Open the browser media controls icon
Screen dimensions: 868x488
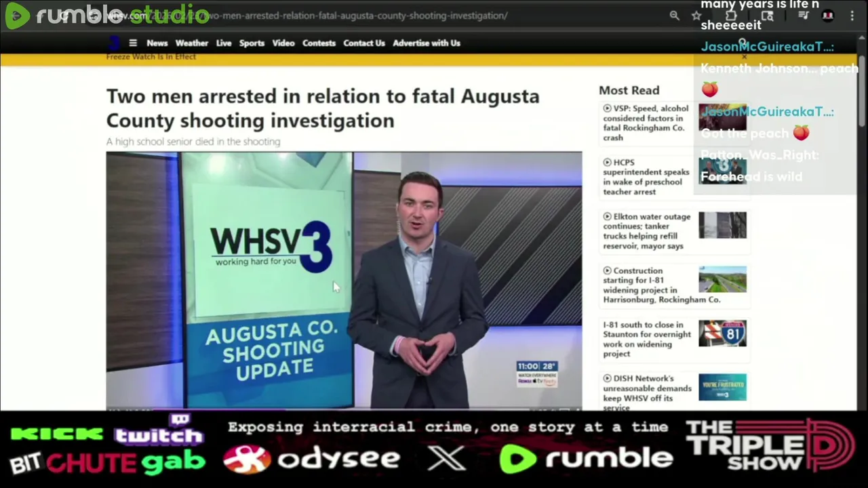point(803,15)
